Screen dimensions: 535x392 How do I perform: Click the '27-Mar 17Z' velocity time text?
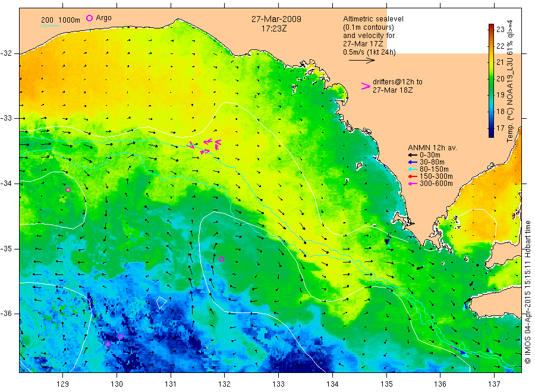coord(363,44)
